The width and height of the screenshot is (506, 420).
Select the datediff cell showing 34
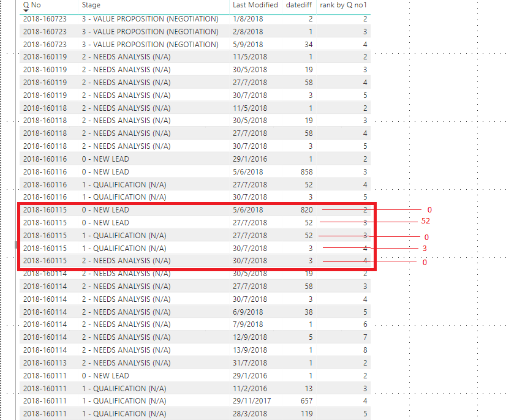[309, 45]
